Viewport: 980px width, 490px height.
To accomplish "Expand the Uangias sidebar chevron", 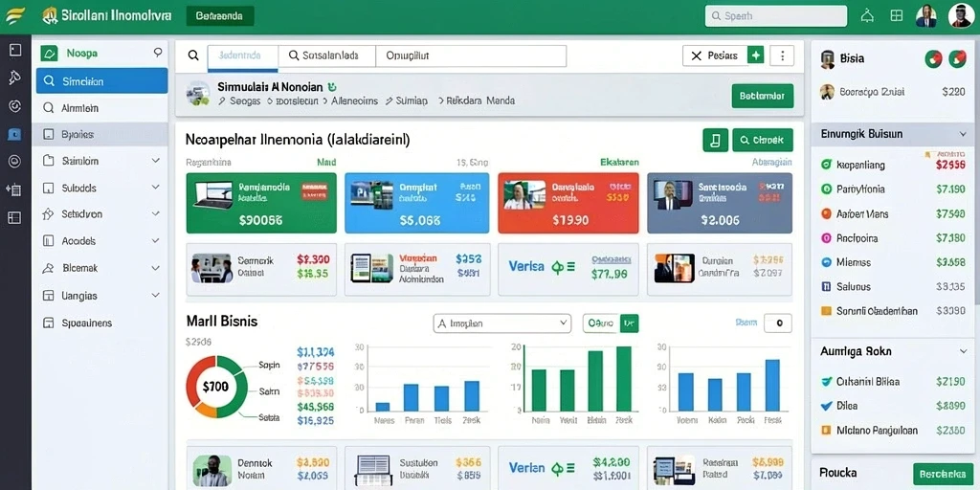I will [x=156, y=295].
